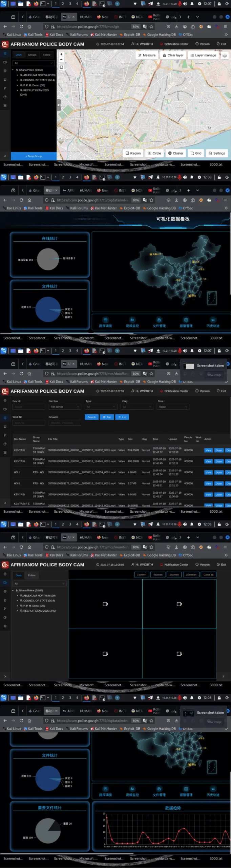Open Layer manage on the map
The image size is (231, 868).
coord(203,55)
